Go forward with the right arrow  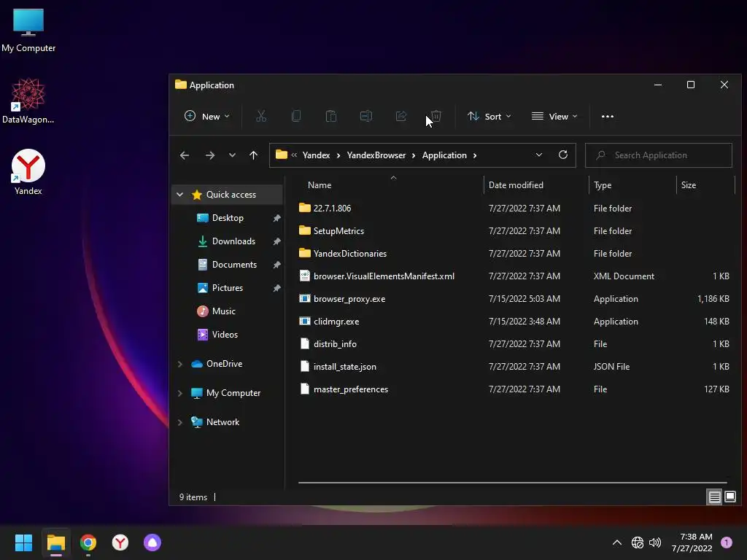pos(209,155)
